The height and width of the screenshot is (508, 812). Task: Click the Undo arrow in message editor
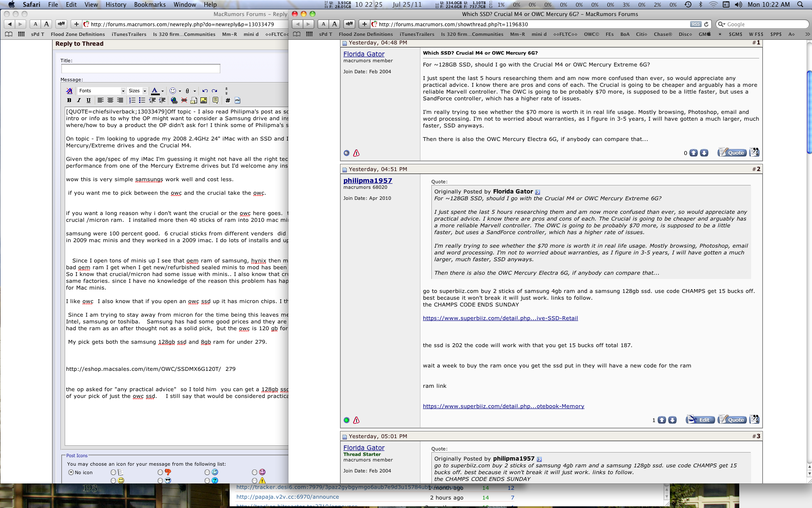point(205,91)
